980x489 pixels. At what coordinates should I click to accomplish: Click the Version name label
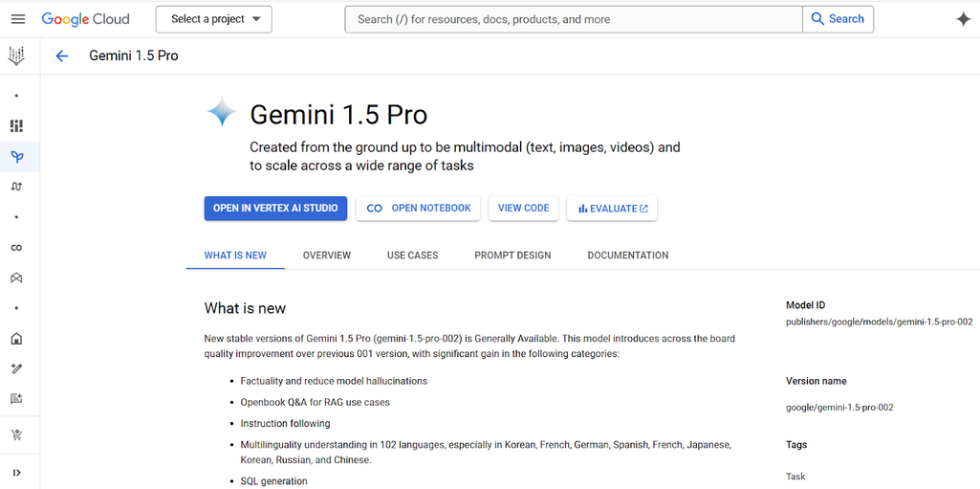coord(817,381)
